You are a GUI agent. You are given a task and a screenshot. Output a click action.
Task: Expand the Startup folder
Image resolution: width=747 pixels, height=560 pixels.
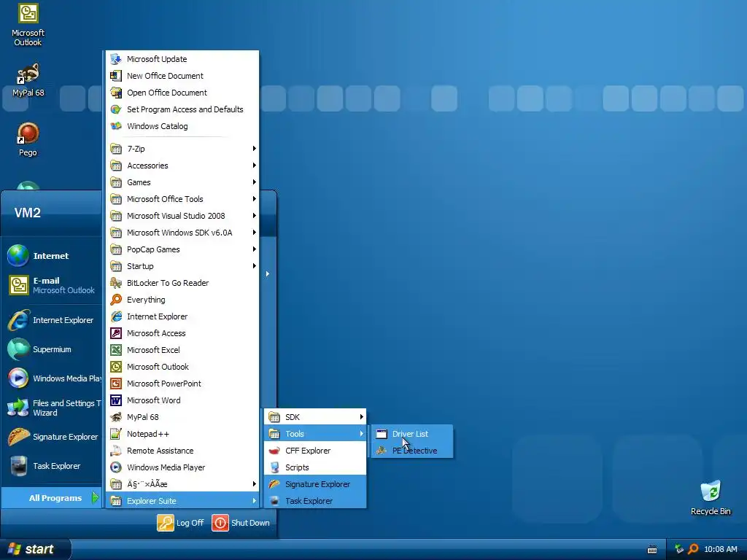(x=183, y=265)
